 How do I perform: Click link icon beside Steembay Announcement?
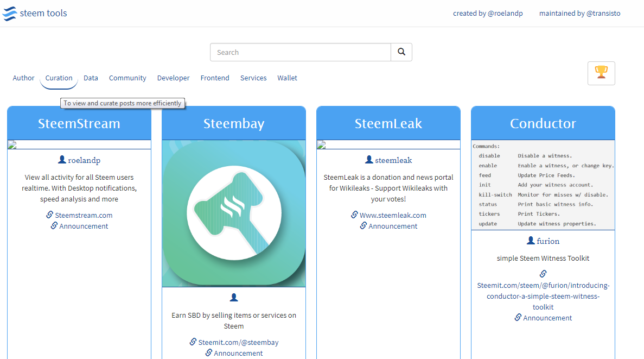[209, 352]
